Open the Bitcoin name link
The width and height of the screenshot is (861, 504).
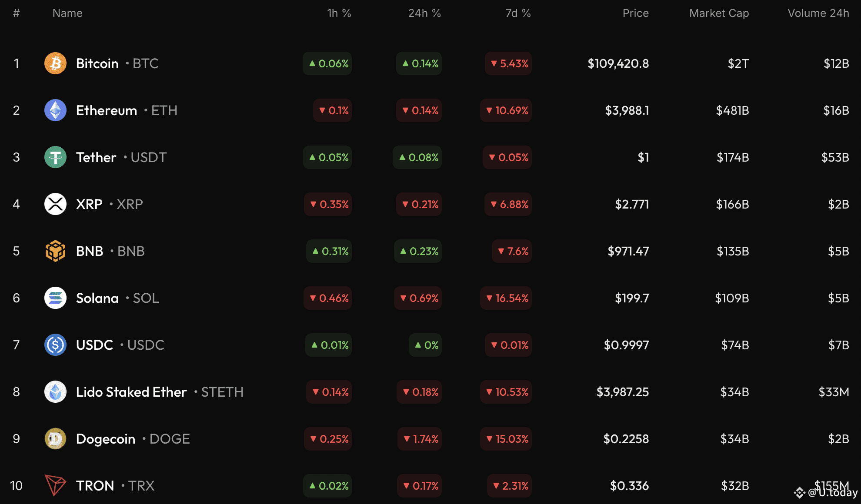97,63
